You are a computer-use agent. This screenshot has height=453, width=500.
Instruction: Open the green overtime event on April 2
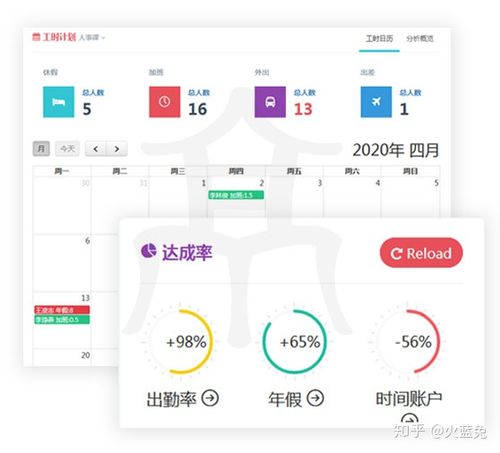(x=236, y=195)
